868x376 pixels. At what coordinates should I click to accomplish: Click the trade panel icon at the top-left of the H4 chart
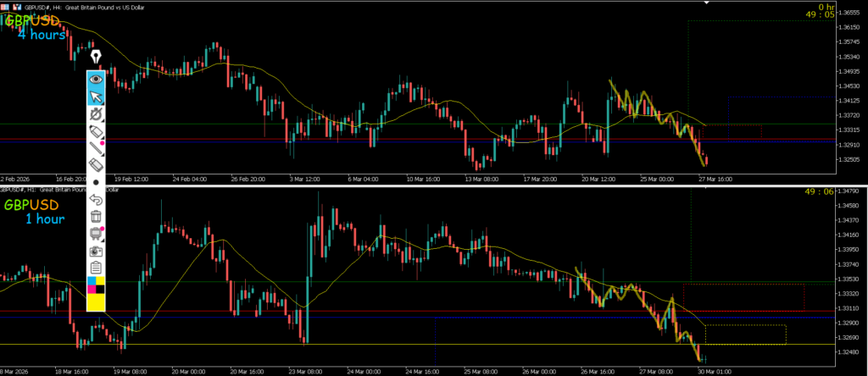coord(16,6)
